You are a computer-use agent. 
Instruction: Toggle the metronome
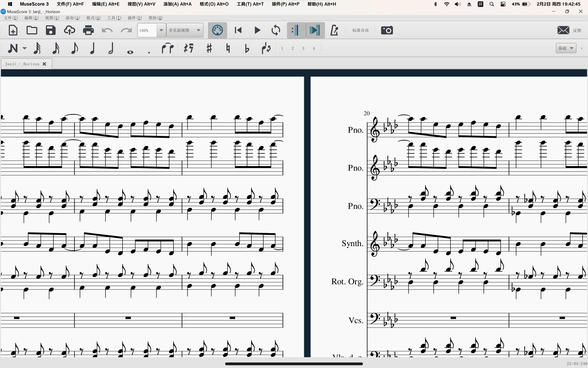pyautogui.click(x=334, y=30)
